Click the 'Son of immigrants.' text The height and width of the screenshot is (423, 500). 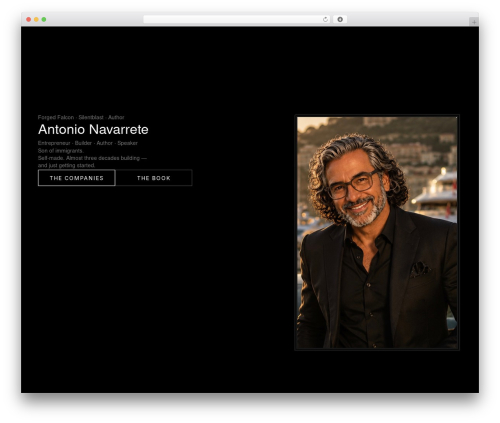[61, 151]
